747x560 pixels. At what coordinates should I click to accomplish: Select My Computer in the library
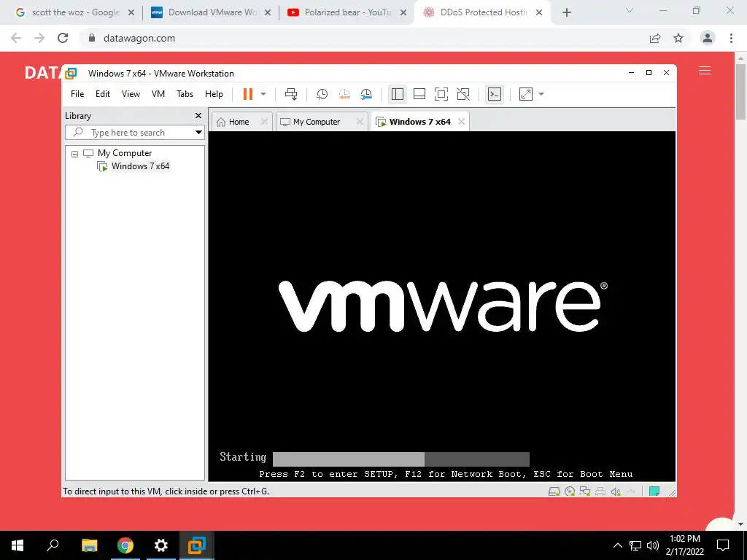click(125, 153)
